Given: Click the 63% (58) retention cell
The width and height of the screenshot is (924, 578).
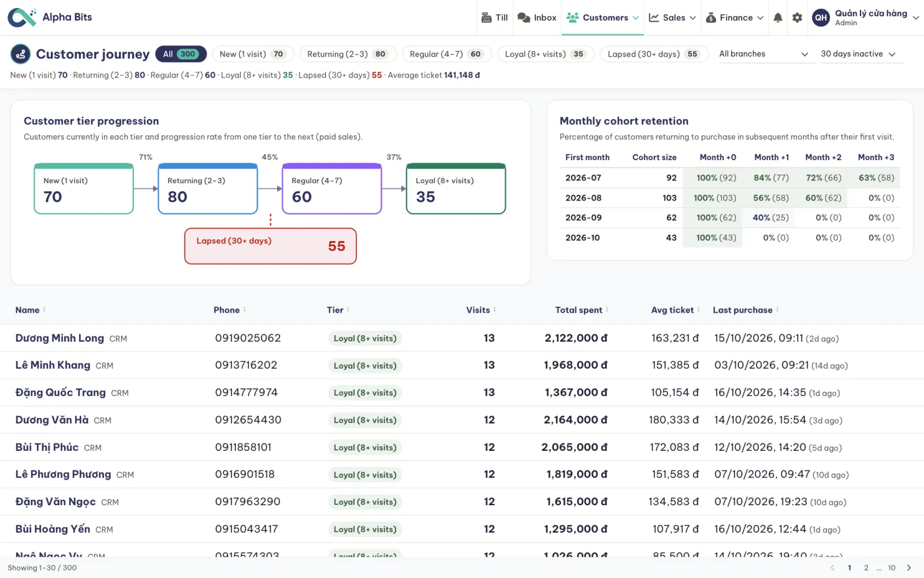Looking at the screenshot, I should click(x=876, y=178).
